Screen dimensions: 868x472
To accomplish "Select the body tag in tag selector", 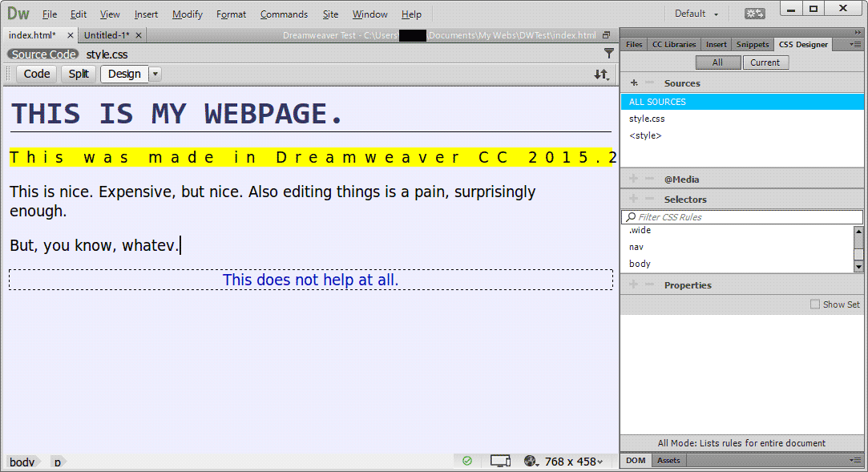I will pyautogui.click(x=22, y=462).
